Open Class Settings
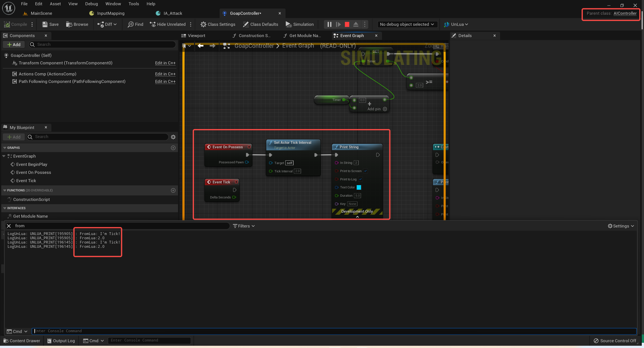Screen dimensions: 644x348 pos(218,24)
